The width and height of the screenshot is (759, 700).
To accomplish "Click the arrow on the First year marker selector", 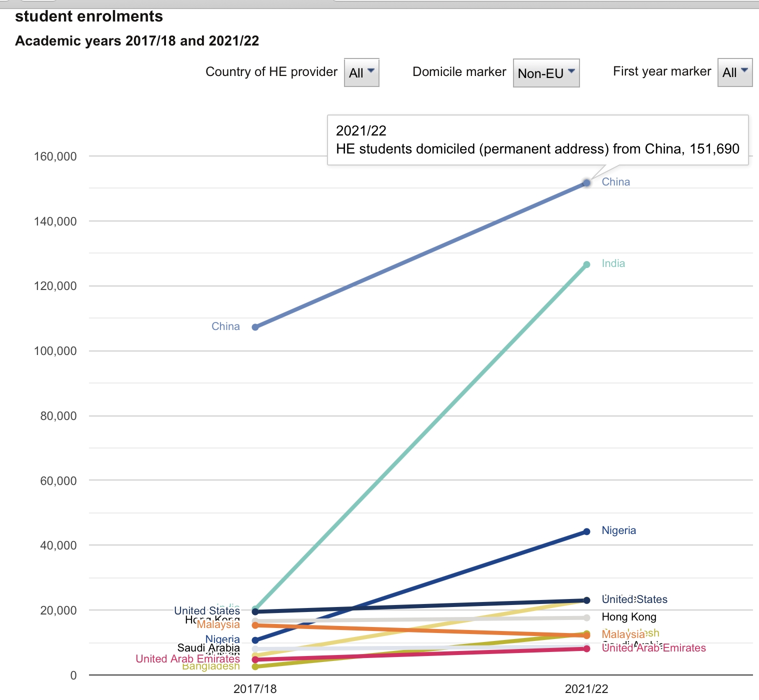I will (743, 70).
